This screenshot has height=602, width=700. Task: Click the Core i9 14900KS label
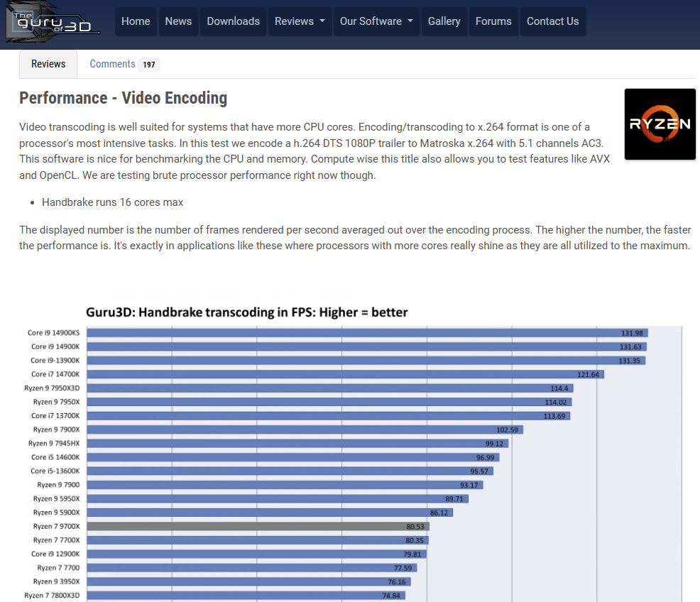(x=53, y=333)
